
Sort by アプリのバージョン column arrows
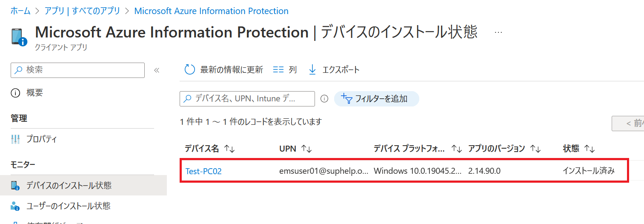tap(535, 149)
